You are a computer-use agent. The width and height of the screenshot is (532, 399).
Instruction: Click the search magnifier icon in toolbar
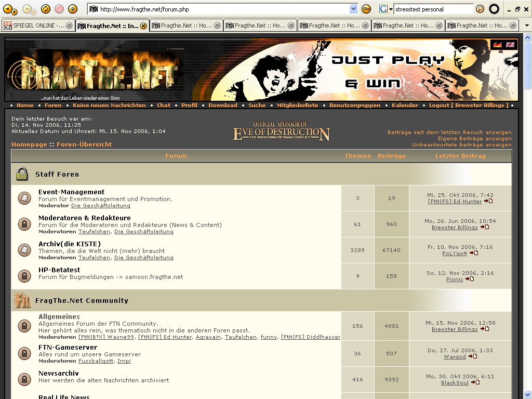tap(480, 9)
